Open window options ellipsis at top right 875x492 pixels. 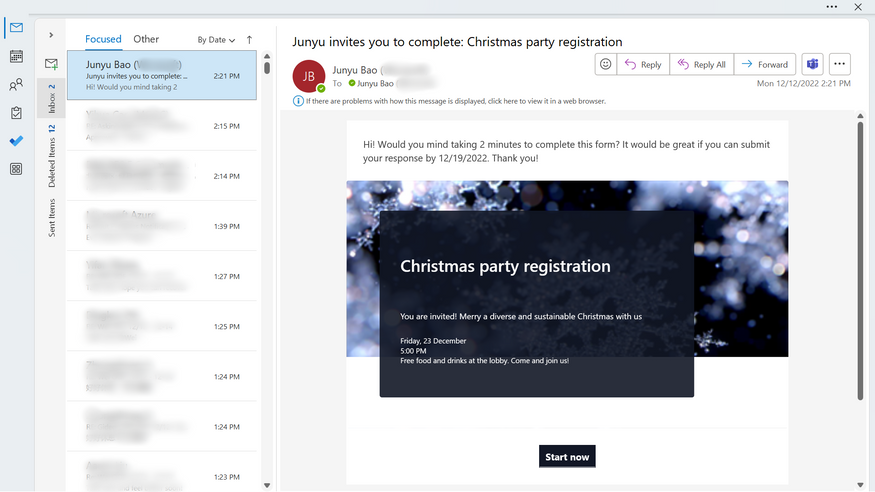(832, 7)
